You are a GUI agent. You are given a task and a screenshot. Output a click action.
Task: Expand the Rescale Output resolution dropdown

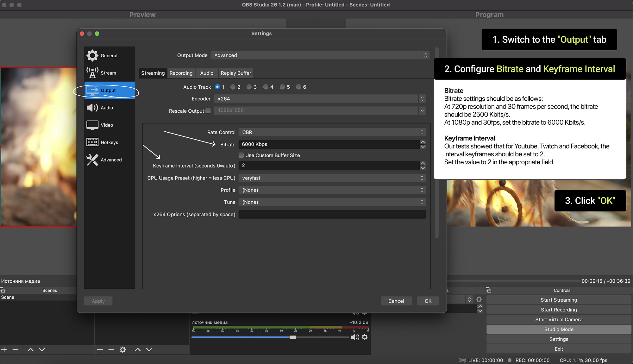point(422,110)
